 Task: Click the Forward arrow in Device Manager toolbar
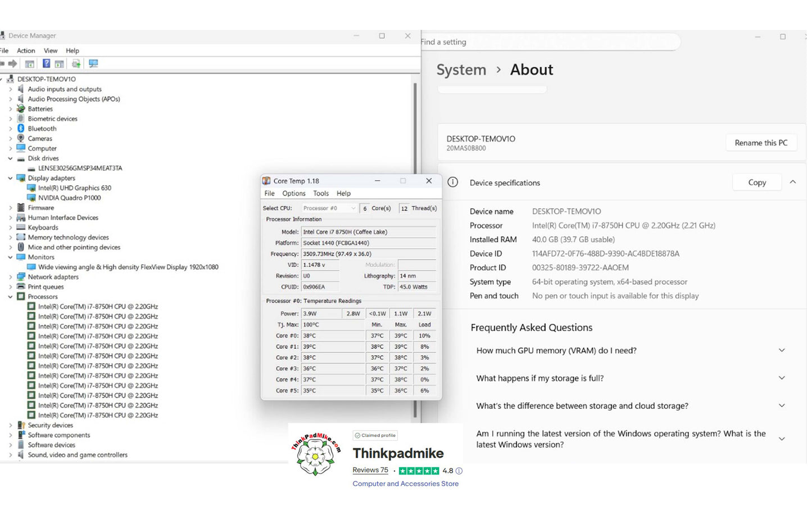pyautogui.click(x=12, y=64)
